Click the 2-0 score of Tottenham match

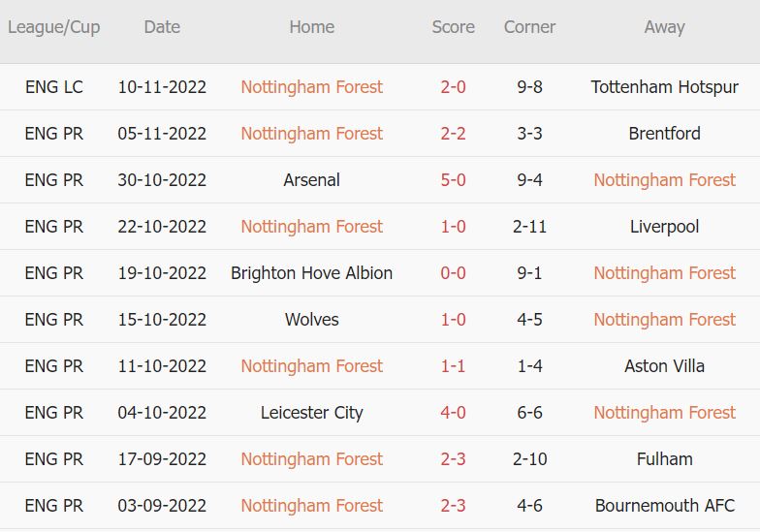click(453, 87)
